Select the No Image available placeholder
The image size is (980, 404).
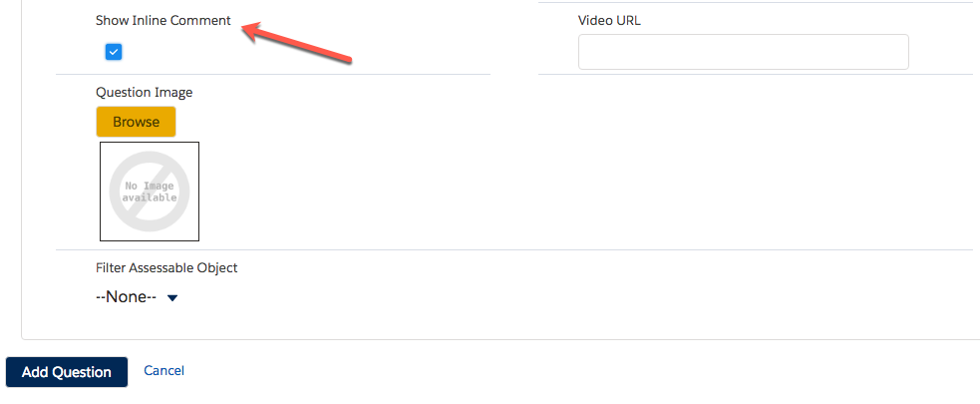click(150, 192)
